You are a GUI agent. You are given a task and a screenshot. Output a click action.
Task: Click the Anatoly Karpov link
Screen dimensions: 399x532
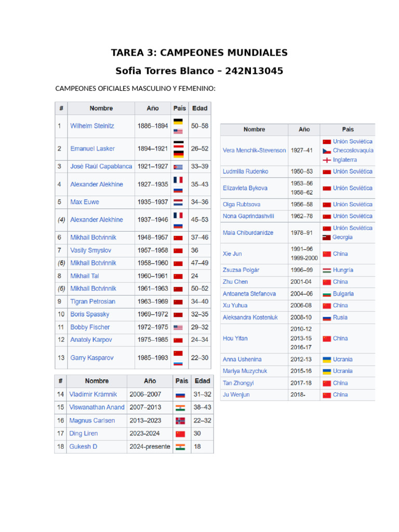91,340
